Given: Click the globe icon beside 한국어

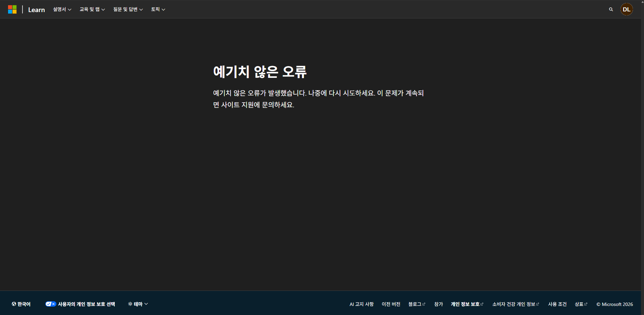Looking at the screenshot, I should [14, 304].
